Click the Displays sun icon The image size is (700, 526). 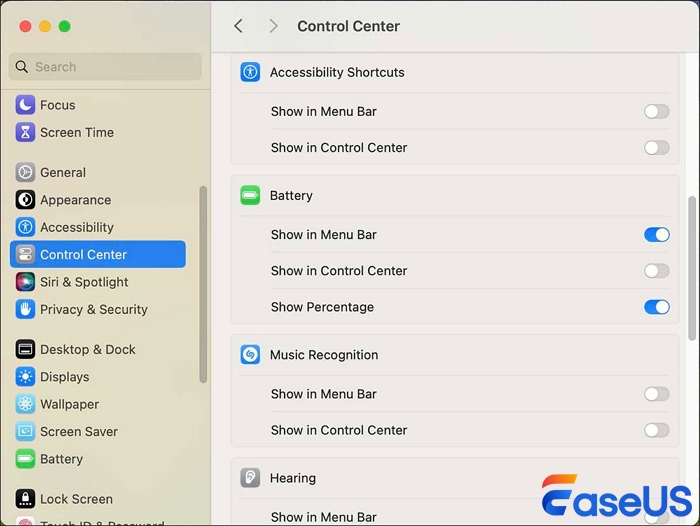coord(25,377)
